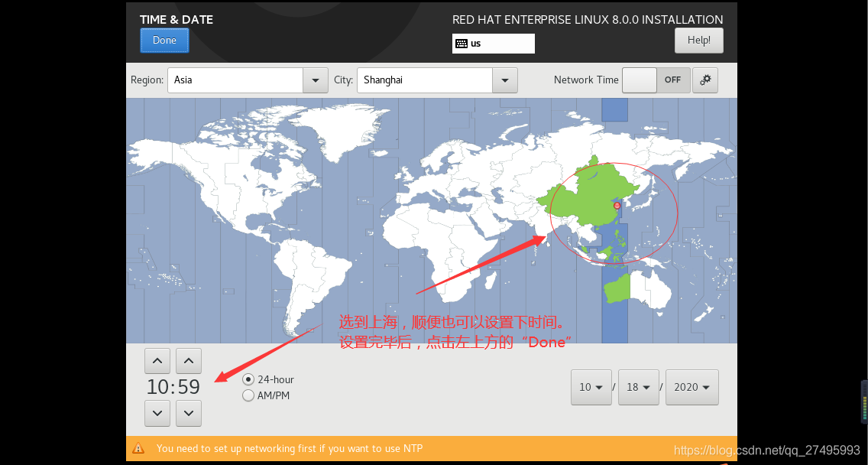Screen dimensions: 868x465
Task: Decrease the hour with down arrow
Action: [x=157, y=414]
